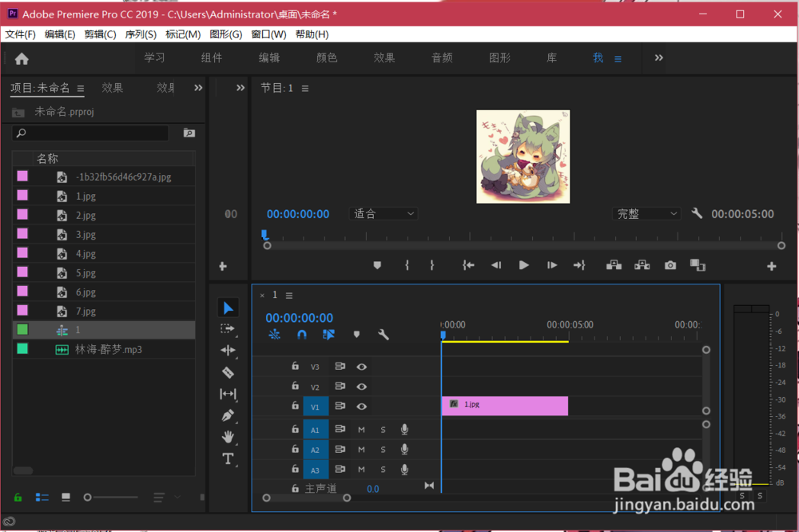Select the Pen tool
The width and height of the screenshot is (799, 532).
pos(228,415)
